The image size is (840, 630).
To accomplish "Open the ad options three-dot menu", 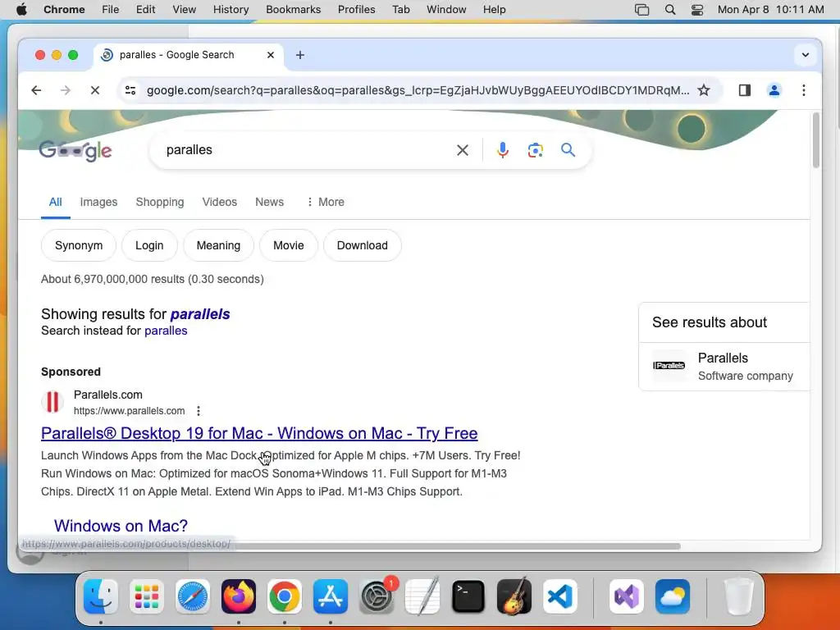I will (199, 411).
